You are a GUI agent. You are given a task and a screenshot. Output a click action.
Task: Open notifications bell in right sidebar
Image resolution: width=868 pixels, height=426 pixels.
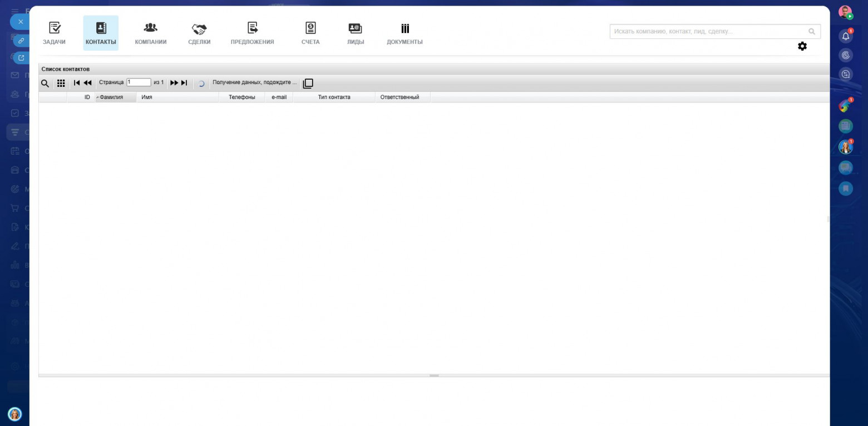tap(846, 36)
